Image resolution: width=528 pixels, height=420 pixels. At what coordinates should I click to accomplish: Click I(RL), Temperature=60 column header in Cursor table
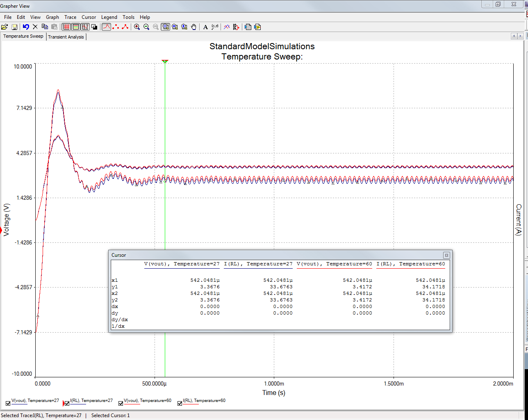tap(411, 264)
